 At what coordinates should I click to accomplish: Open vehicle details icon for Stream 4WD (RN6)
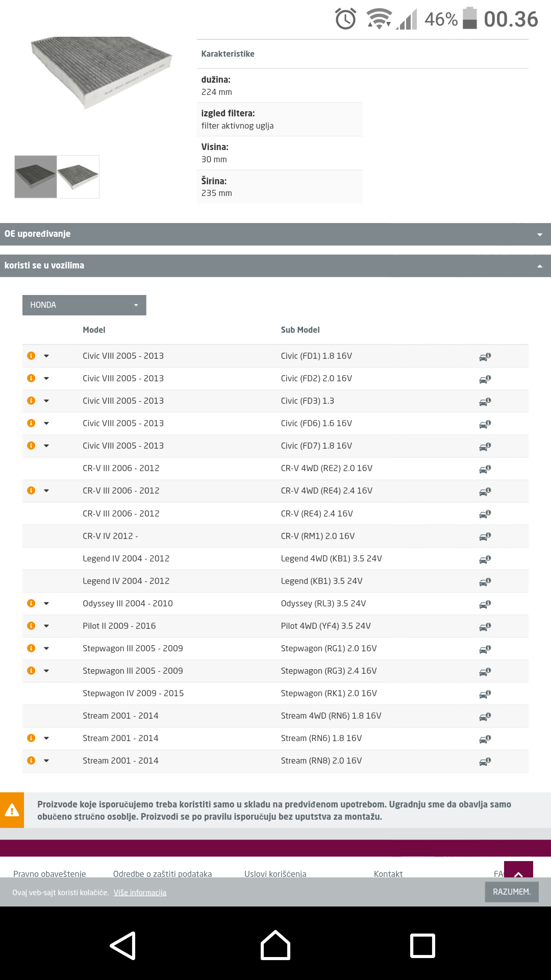(485, 717)
